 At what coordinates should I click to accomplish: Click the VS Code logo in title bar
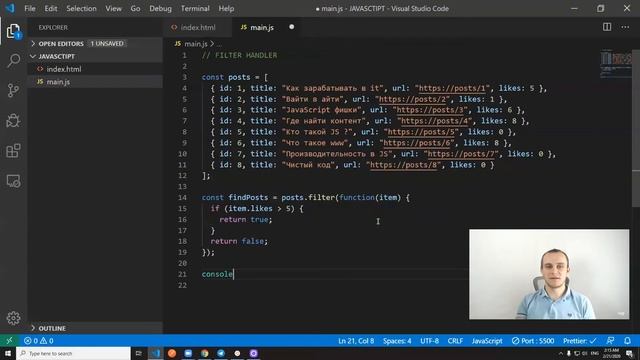click(10, 8)
